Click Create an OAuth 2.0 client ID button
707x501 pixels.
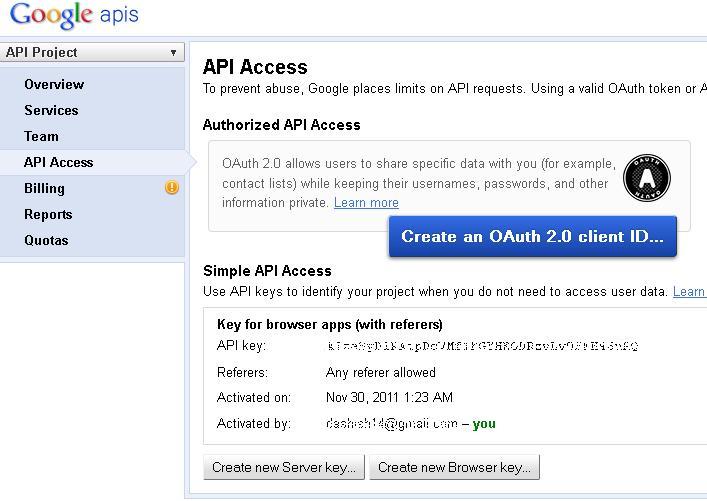click(x=533, y=236)
